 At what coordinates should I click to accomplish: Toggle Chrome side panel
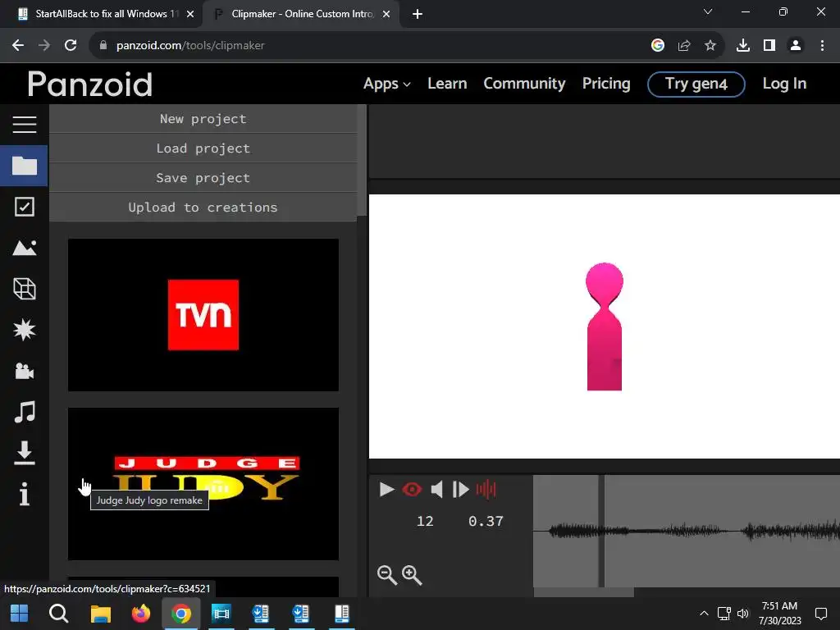[x=769, y=46]
